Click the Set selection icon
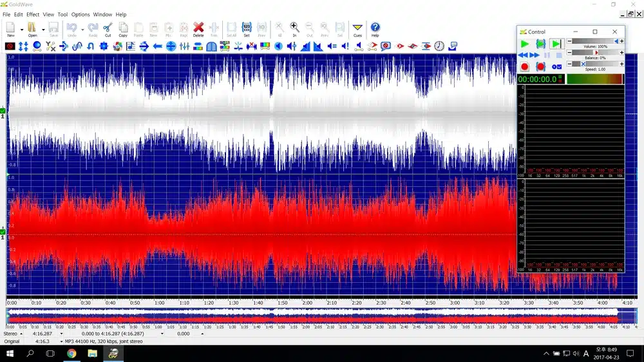 247,28
